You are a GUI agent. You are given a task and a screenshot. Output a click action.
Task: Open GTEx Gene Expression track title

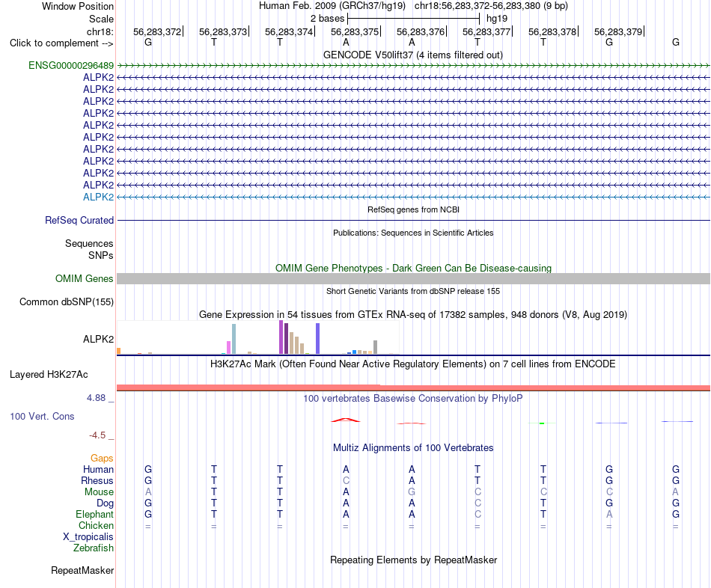pyautogui.click(x=413, y=315)
